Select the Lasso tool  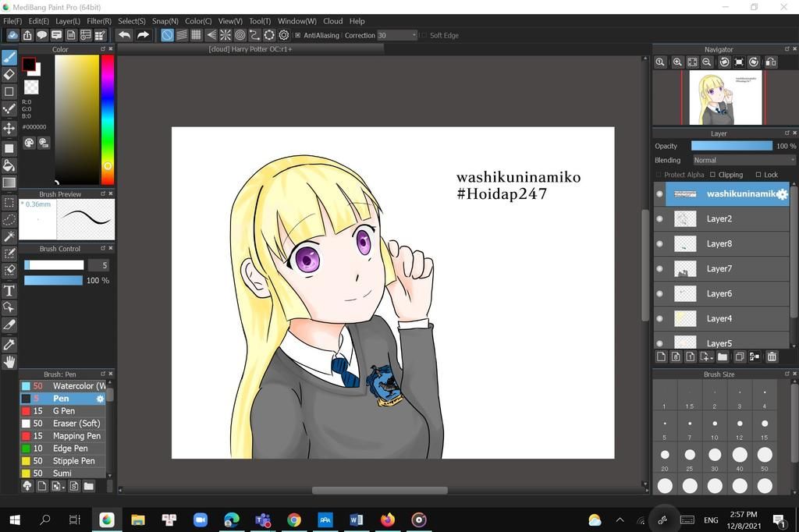point(9,220)
